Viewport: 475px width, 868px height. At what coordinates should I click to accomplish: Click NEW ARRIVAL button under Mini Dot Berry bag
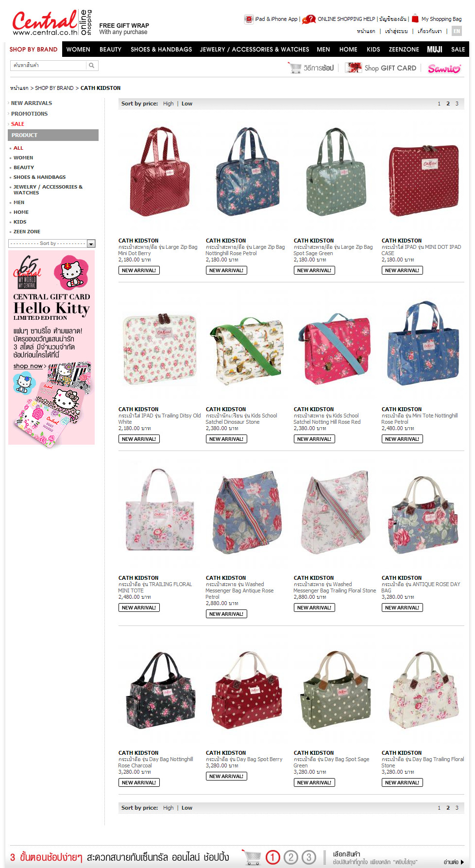pos(139,270)
